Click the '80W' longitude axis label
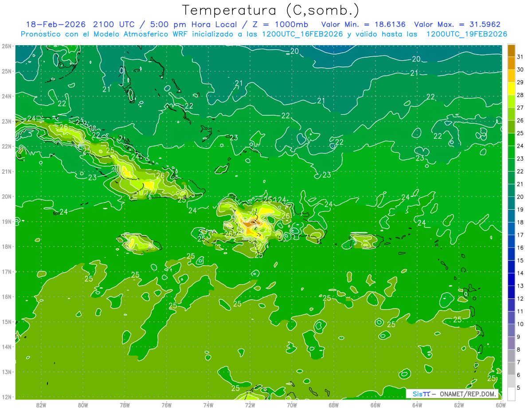The width and height of the screenshot is (532, 411). (x=83, y=405)
